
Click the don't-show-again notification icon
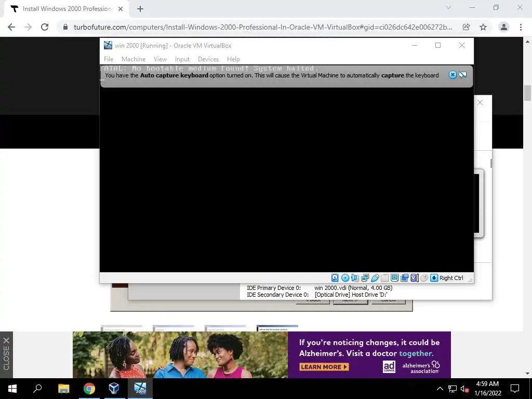click(463, 75)
